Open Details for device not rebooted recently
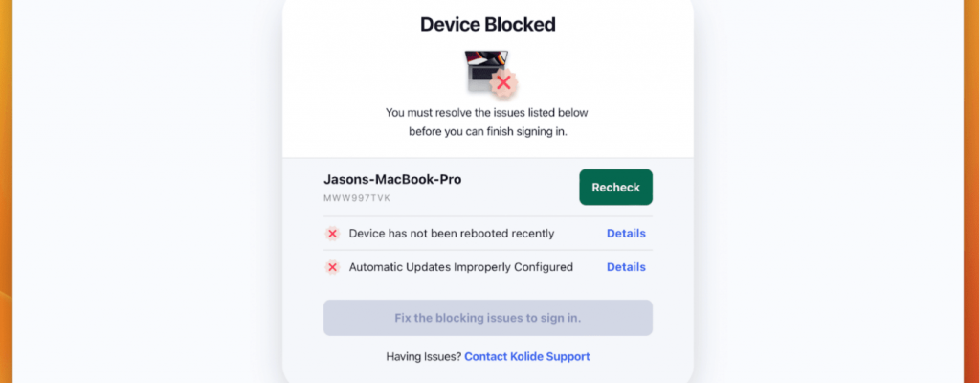Image resolution: width=980 pixels, height=383 pixels. coord(626,234)
